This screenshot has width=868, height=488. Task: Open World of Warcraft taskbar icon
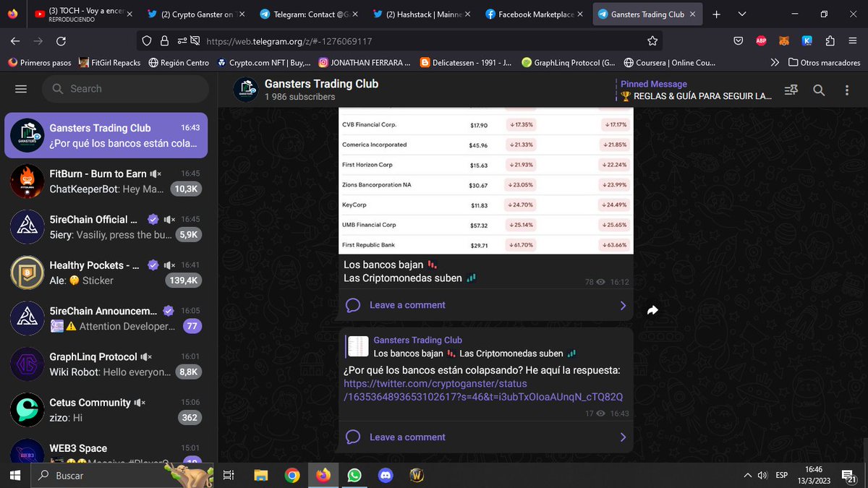point(417,475)
